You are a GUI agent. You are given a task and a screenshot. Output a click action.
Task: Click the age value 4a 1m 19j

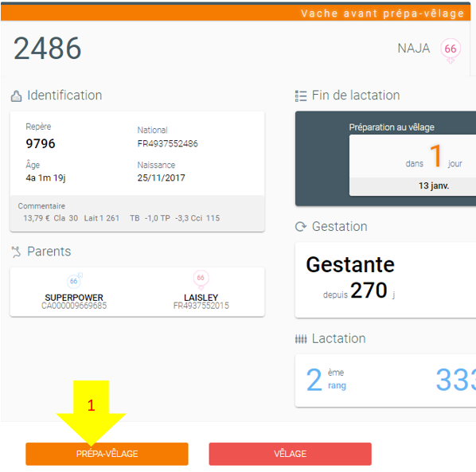pyautogui.click(x=45, y=177)
